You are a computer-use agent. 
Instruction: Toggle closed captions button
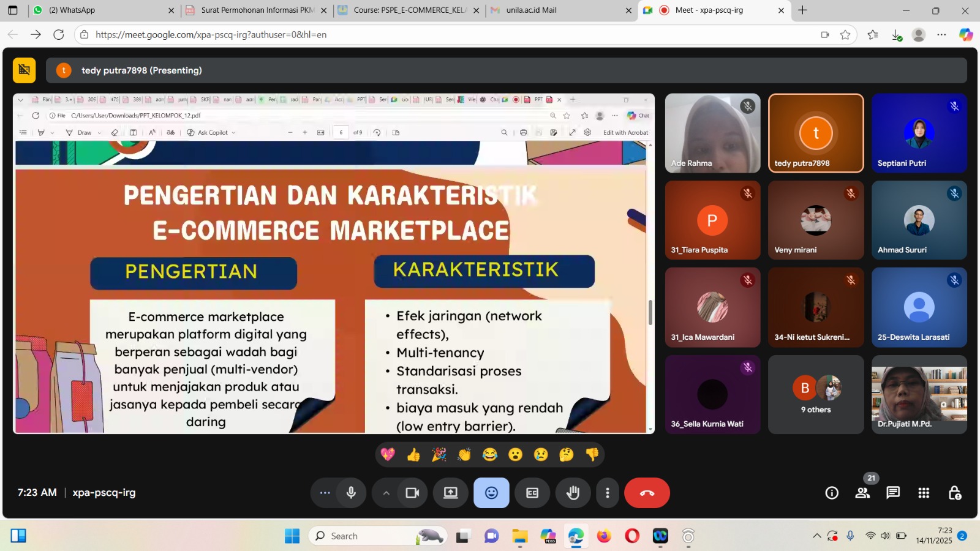click(x=532, y=493)
